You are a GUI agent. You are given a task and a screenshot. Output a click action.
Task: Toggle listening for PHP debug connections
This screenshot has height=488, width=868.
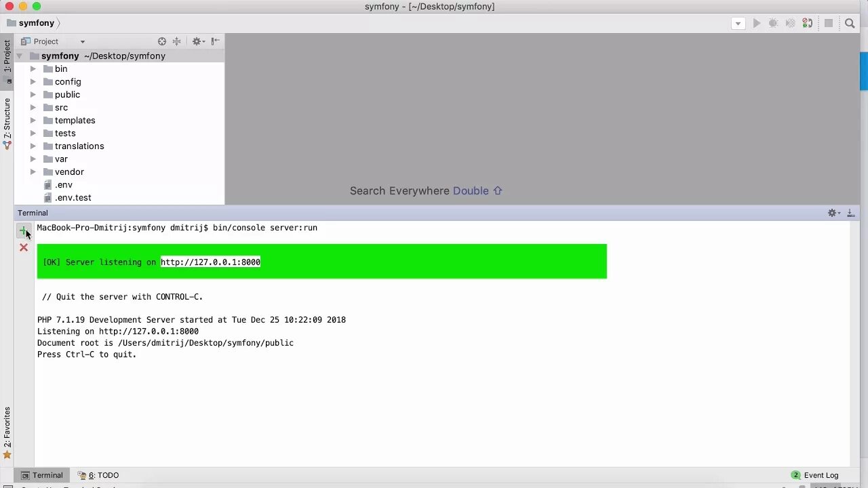807,23
